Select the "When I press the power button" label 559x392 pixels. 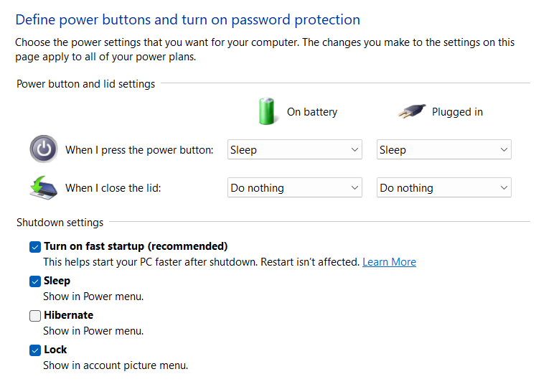(x=139, y=150)
